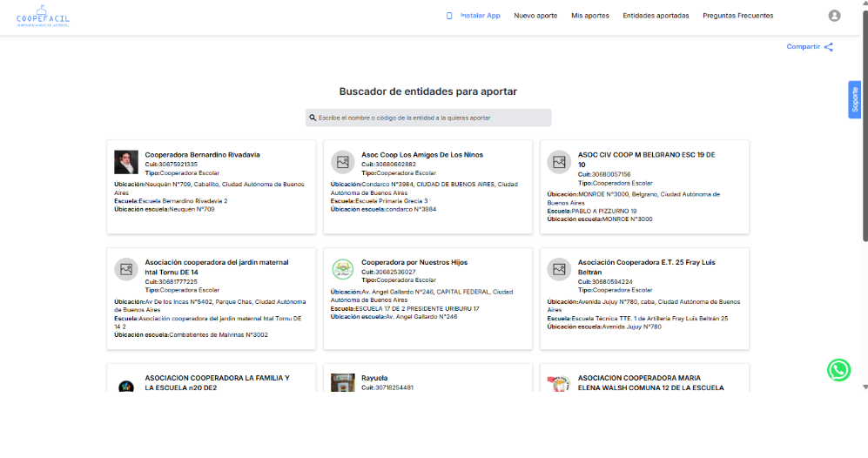Click Cooperadora por Nuestros Hijos logo

[x=343, y=269]
